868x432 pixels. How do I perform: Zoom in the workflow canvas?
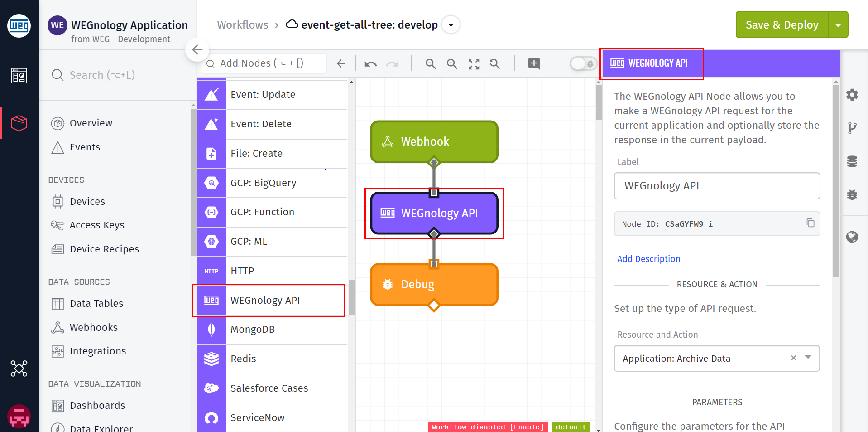(452, 64)
